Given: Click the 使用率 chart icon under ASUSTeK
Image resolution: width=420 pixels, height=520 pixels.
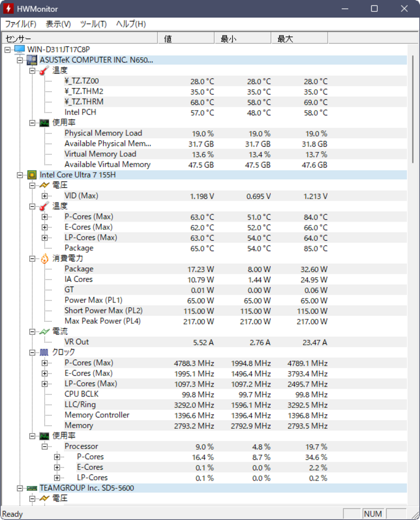Looking at the screenshot, I should [44, 123].
